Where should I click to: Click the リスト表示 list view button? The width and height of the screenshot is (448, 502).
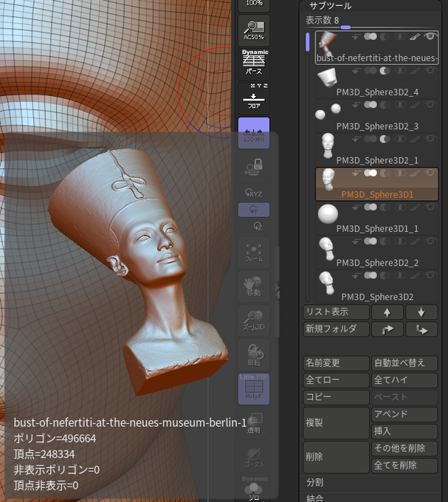[x=337, y=312]
